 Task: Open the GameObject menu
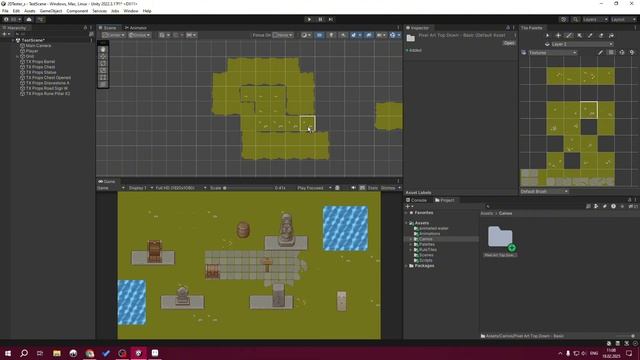pos(51,11)
